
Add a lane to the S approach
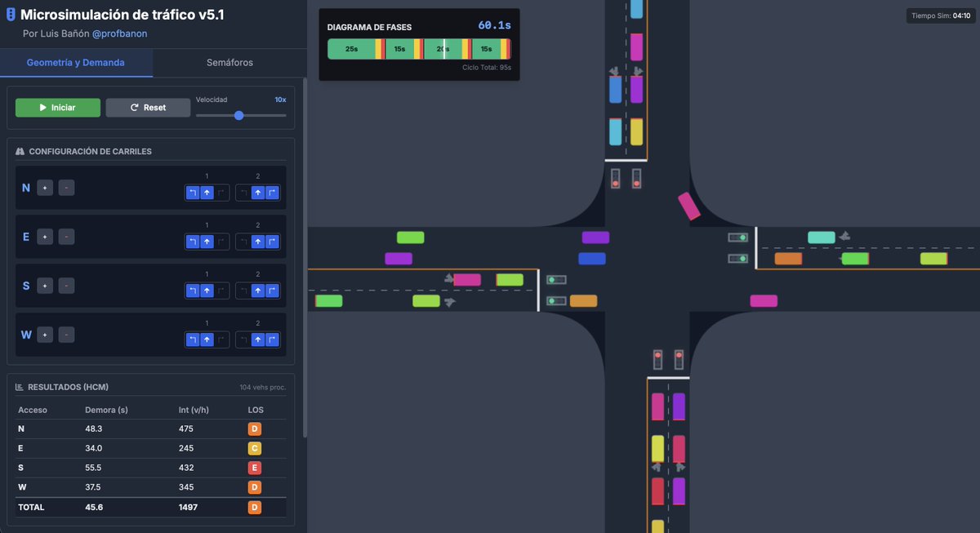[x=45, y=286]
